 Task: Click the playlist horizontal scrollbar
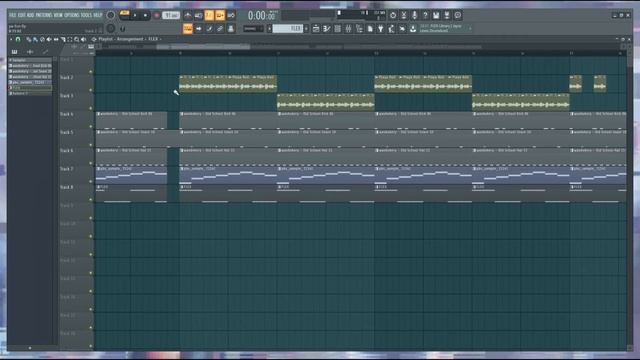click(x=203, y=47)
